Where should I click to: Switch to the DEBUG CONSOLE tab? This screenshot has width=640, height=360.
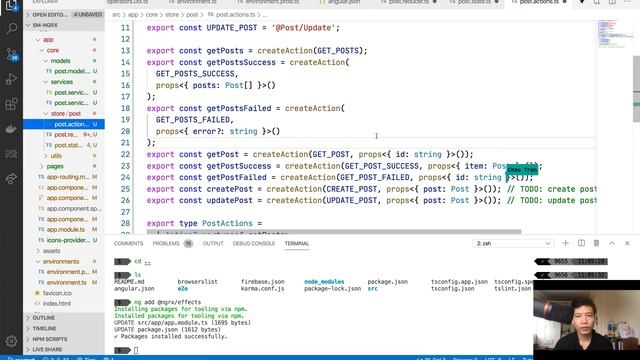coord(254,243)
